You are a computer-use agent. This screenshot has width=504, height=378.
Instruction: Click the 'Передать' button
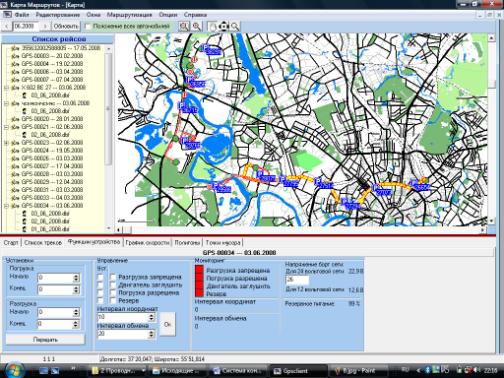click(45, 340)
